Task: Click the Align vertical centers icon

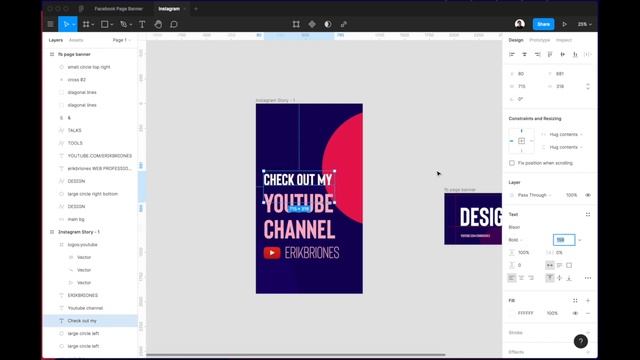Action: click(x=562, y=54)
